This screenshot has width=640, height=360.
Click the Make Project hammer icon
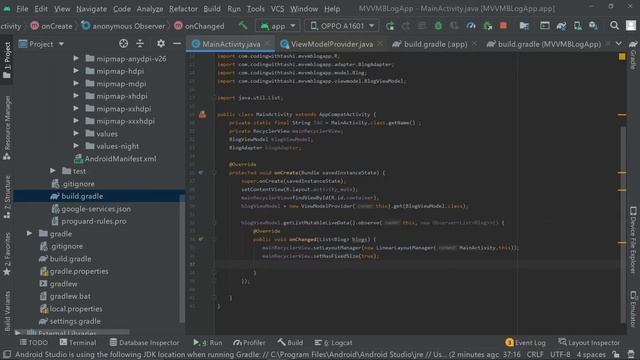[243, 25]
